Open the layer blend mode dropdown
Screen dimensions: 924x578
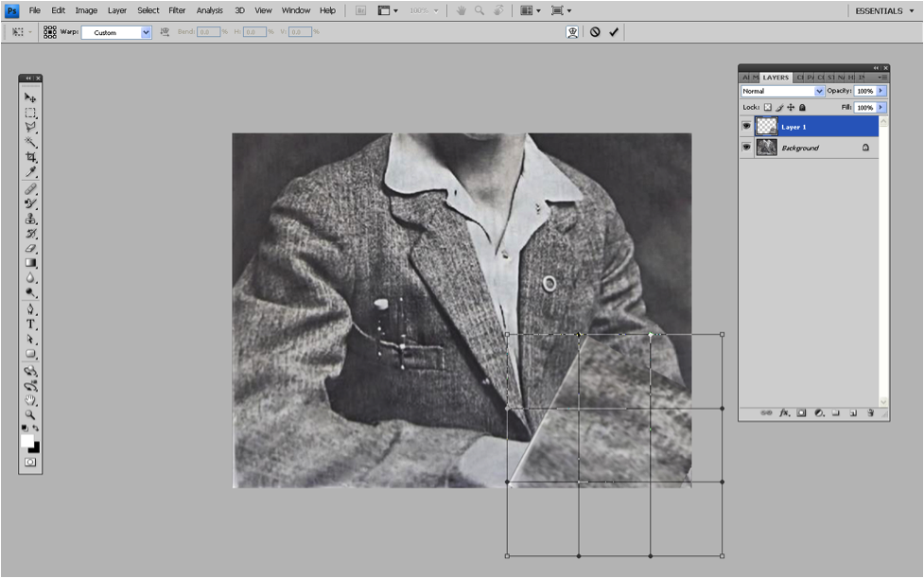[x=782, y=91]
